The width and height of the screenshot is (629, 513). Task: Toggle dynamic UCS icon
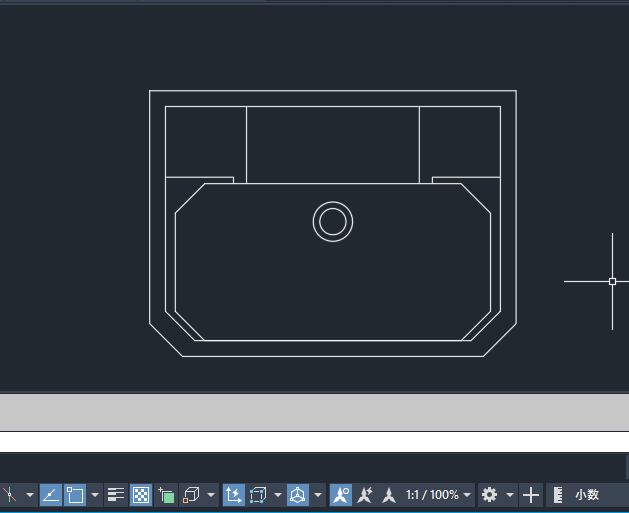tap(233, 495)
